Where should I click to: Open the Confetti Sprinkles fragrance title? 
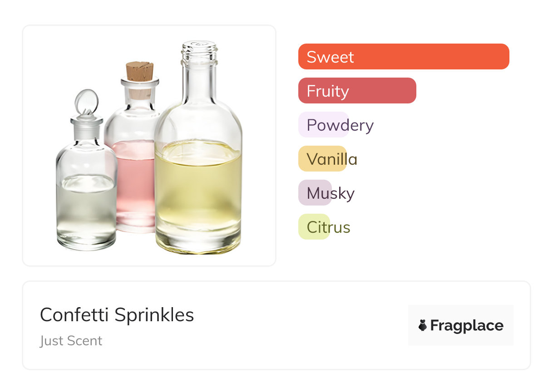coord(117,315)
